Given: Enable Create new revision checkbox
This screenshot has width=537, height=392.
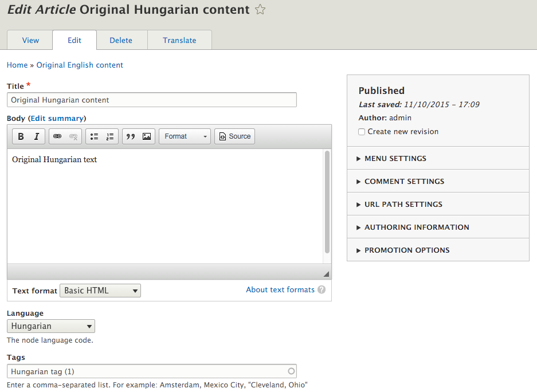Looking at the screenshot, I should point(362,132).
